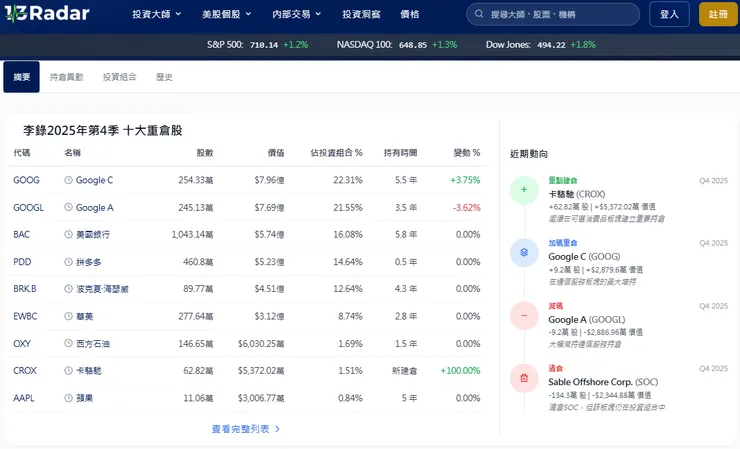Open the AAPL ticker link
740x449 pixels.
(24, 398)
